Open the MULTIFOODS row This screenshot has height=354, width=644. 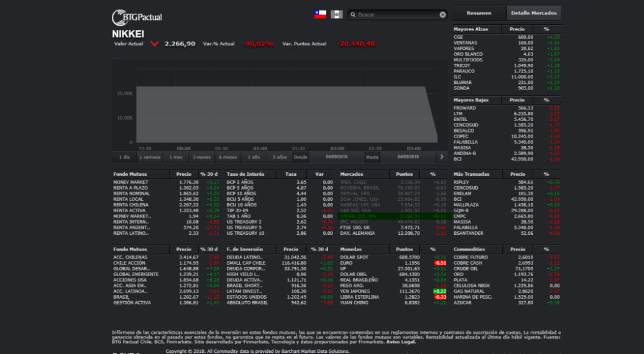pos(507,60)
